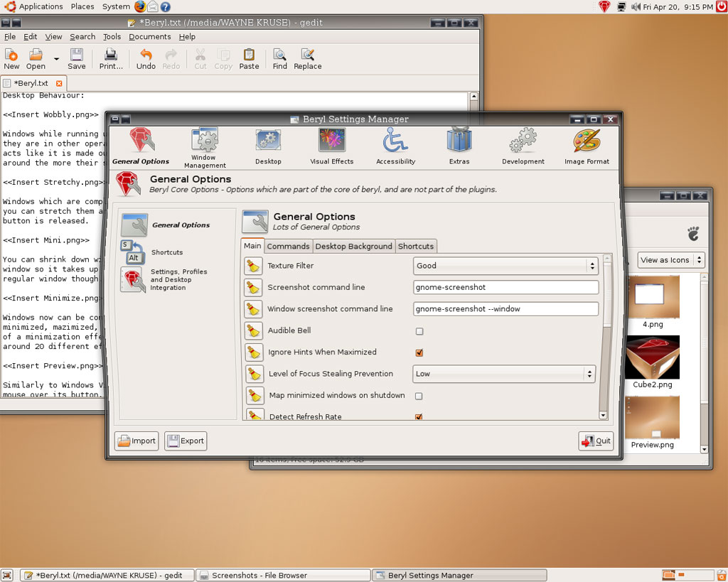The image size is (728, 582).
Task: Expand the Texture Filter dropdown
Action: pos(505,266)
